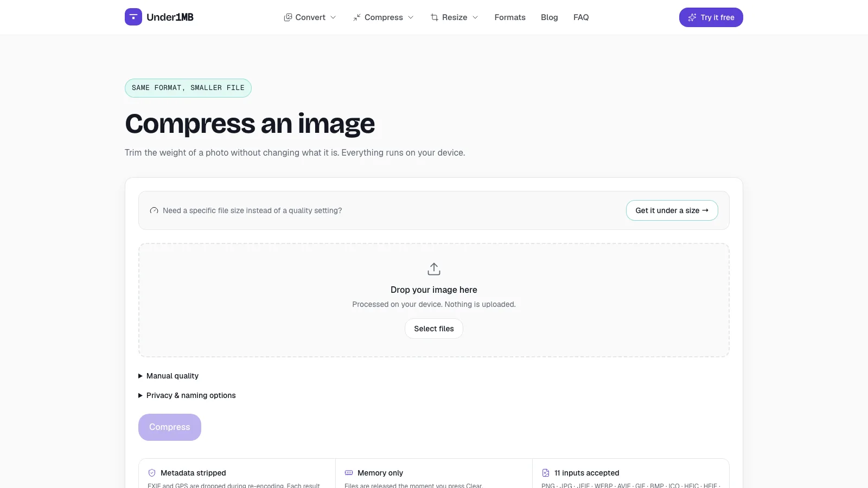Viewport: 868px width, 488px height.
Task: Click the Memory only label
Action: (x=380, y=473)
